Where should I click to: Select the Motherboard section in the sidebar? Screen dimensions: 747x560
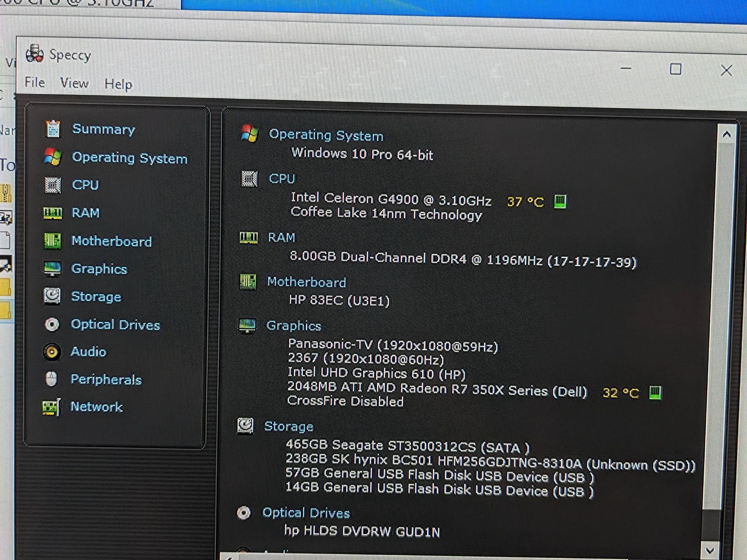112,241
